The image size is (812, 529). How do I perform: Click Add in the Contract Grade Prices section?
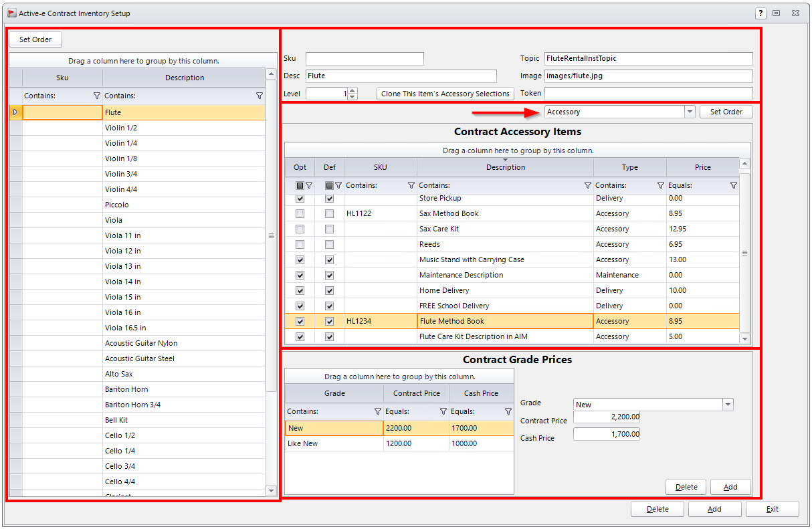[730, 487]
